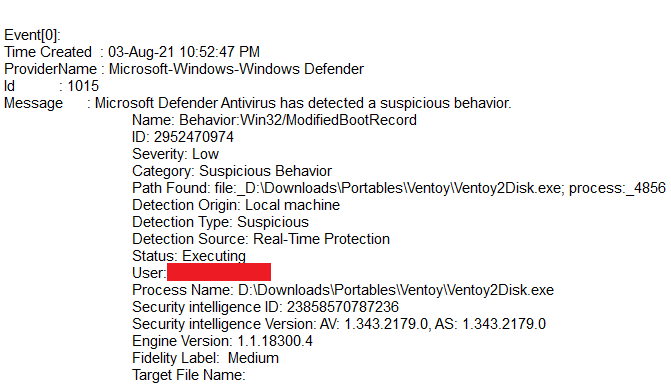Click the ID number 2952470974
The height and width of the screenshot is (392, 671).
coord(193,137)
